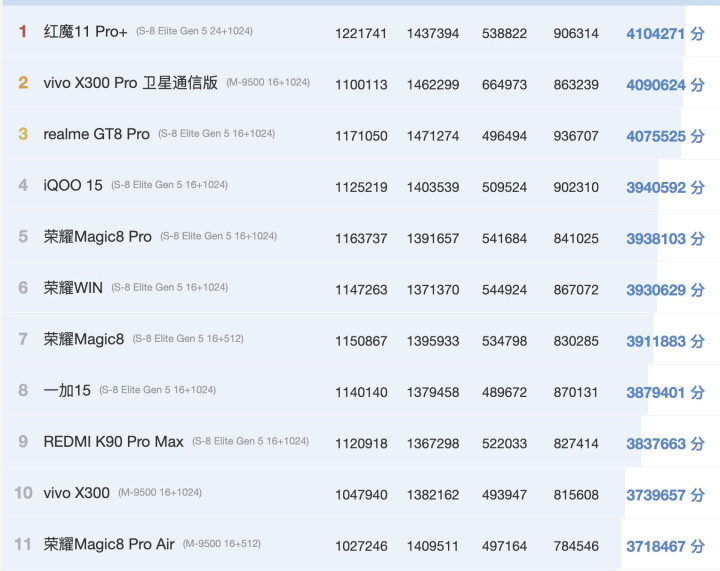This screenshot has width=720, height=571.
Task: Click total score 3930629 分
Action: 665,290
